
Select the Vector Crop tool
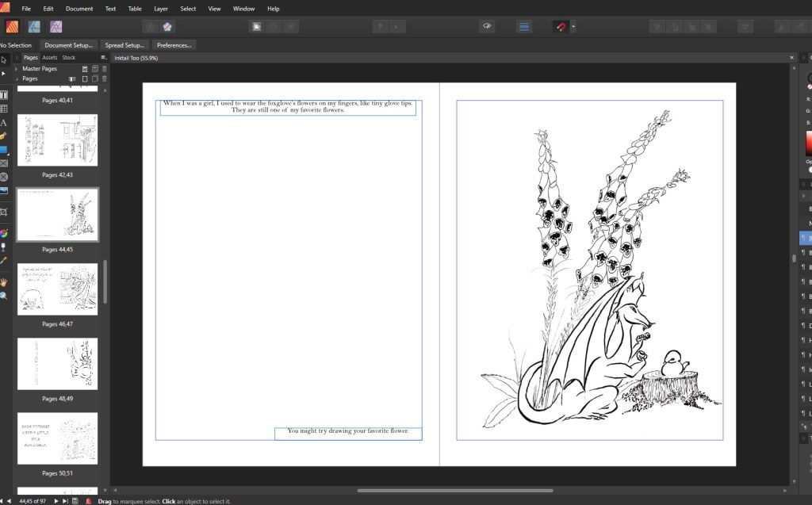[x=4, y=212]
